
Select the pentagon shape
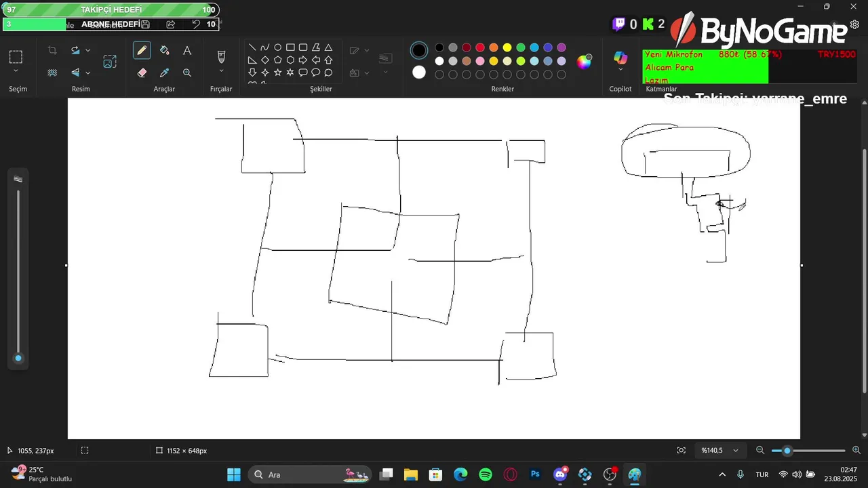277,60
